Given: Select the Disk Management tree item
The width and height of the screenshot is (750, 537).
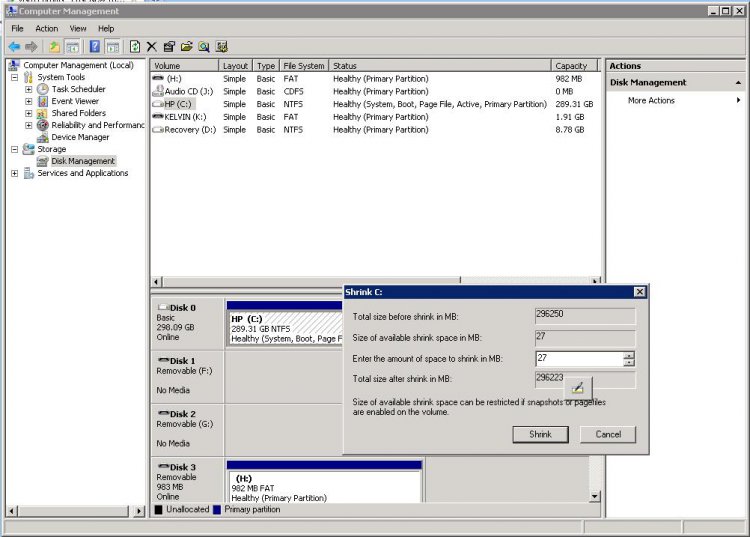Looking at the screenshot, I should tap(83, 161).
